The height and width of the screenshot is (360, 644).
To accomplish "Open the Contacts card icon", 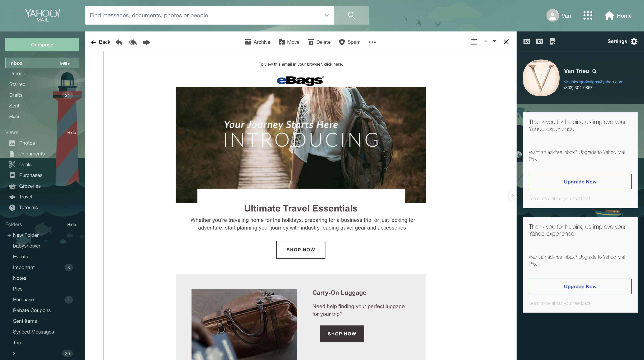I will 527,41.
